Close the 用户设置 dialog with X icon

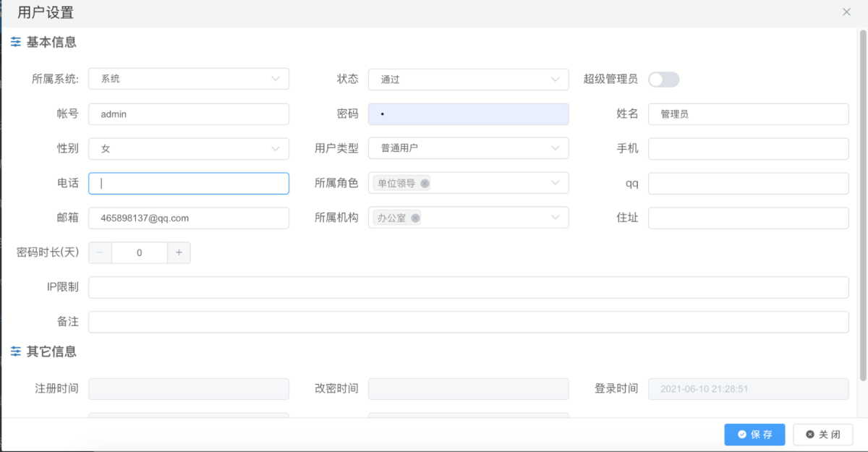846,12
